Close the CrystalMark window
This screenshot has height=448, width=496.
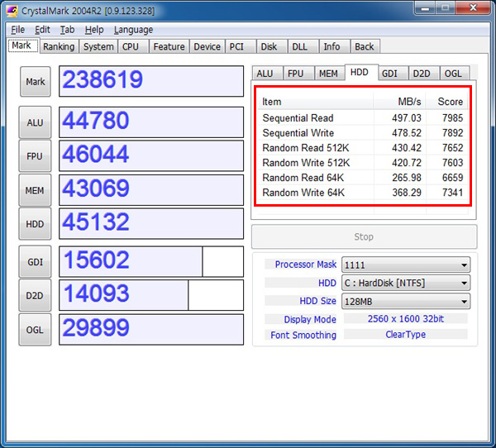[473, 7]
